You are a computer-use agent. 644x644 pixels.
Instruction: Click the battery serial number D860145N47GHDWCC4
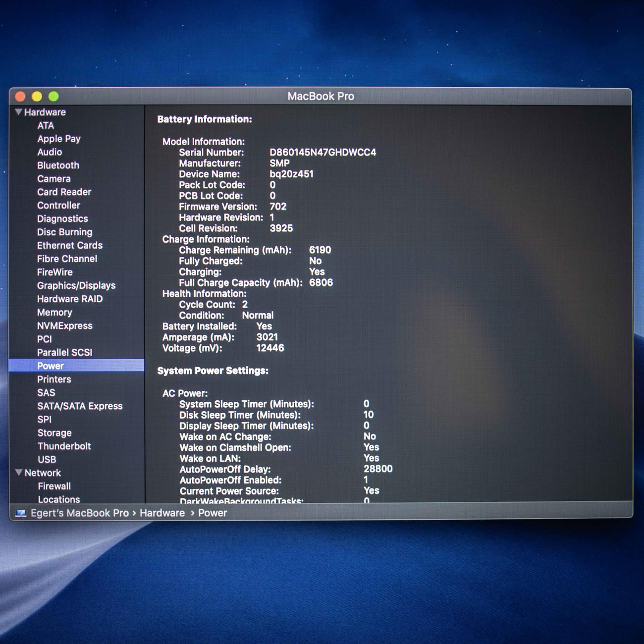tap(323, 152)
